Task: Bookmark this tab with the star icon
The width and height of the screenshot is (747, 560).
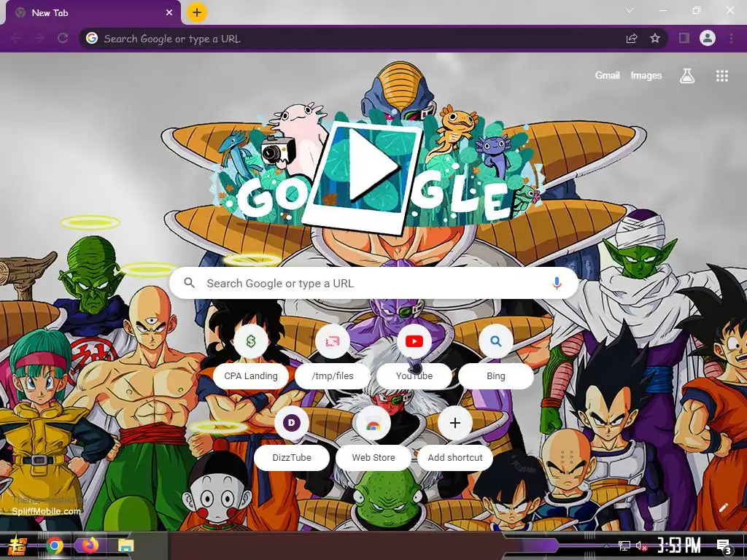Action: (655, 38)
